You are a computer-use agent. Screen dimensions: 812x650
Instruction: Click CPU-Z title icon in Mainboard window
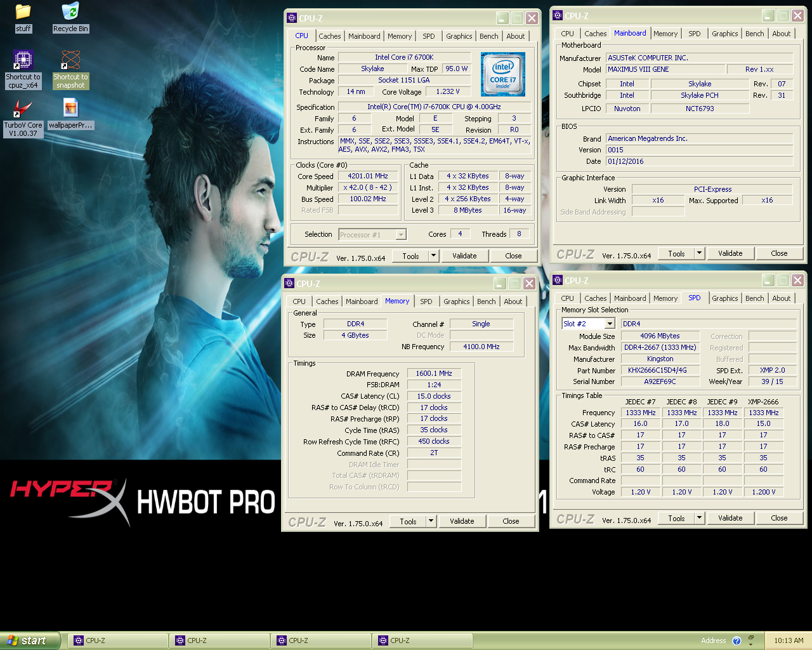pos(558,16)
